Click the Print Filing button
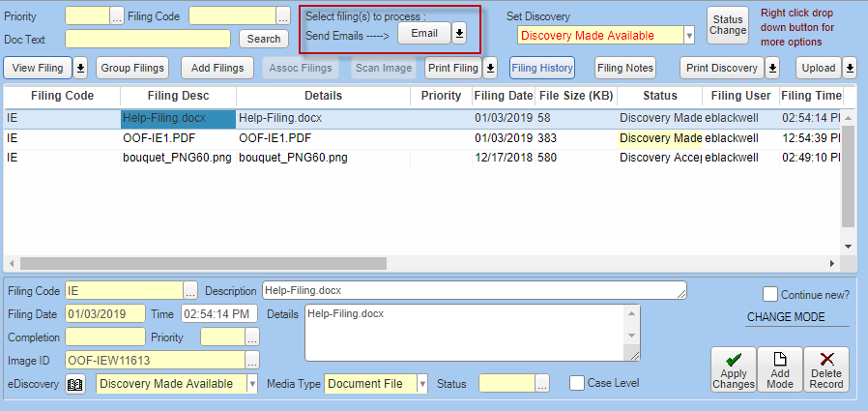The height and width of the screenshot is (411, 868). click(453, 68)
